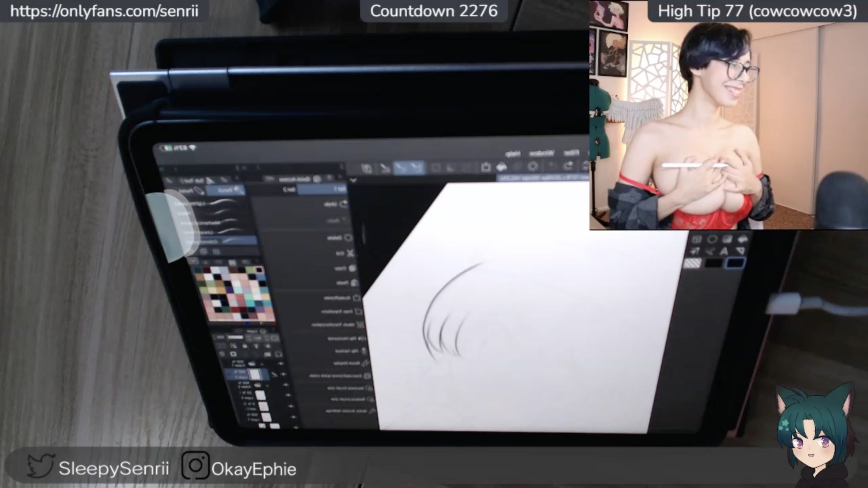Image resolution: width=868 pixels, height=488 pixels.
Task: Click the selected layer thumbnail in Layers panel
Action: [254, 374]
